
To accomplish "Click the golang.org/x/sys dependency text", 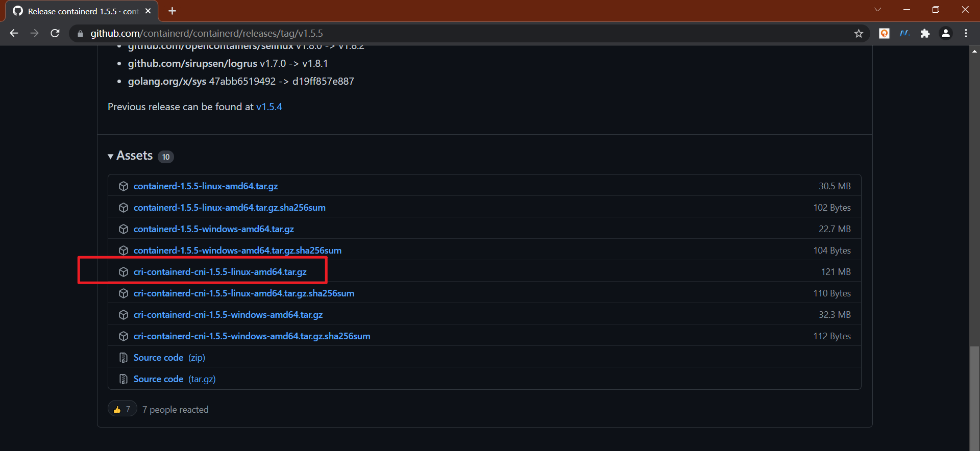I will (x=167, y=81).
